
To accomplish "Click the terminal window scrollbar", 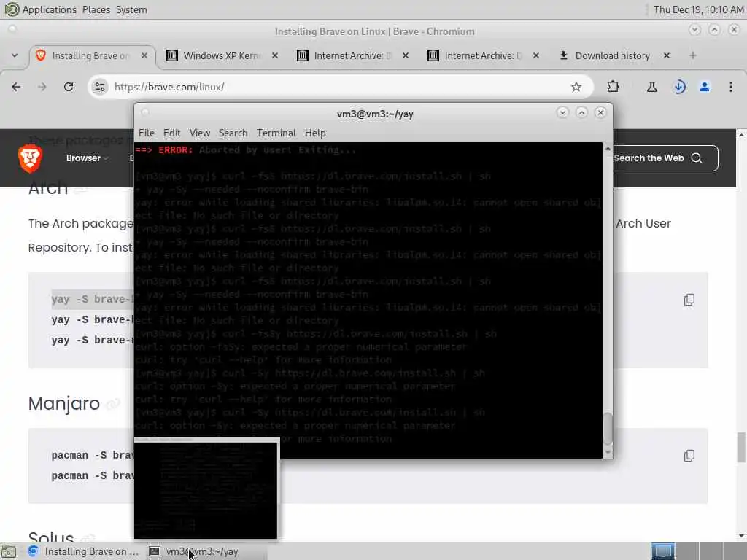I will (x=608, y=428).
